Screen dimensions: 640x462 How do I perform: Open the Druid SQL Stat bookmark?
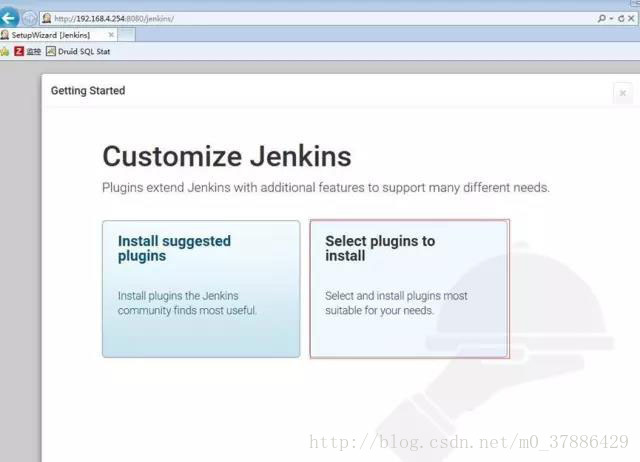78,51
